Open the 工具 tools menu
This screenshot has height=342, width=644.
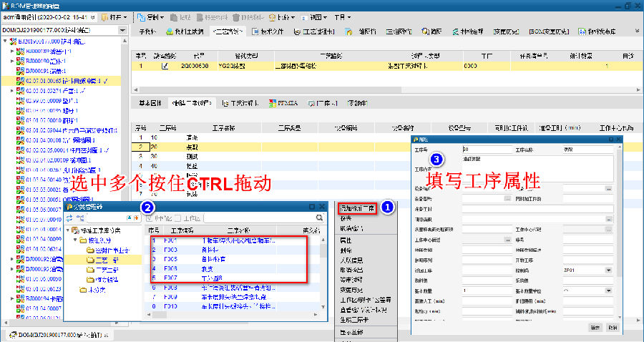tap(343, 18)
